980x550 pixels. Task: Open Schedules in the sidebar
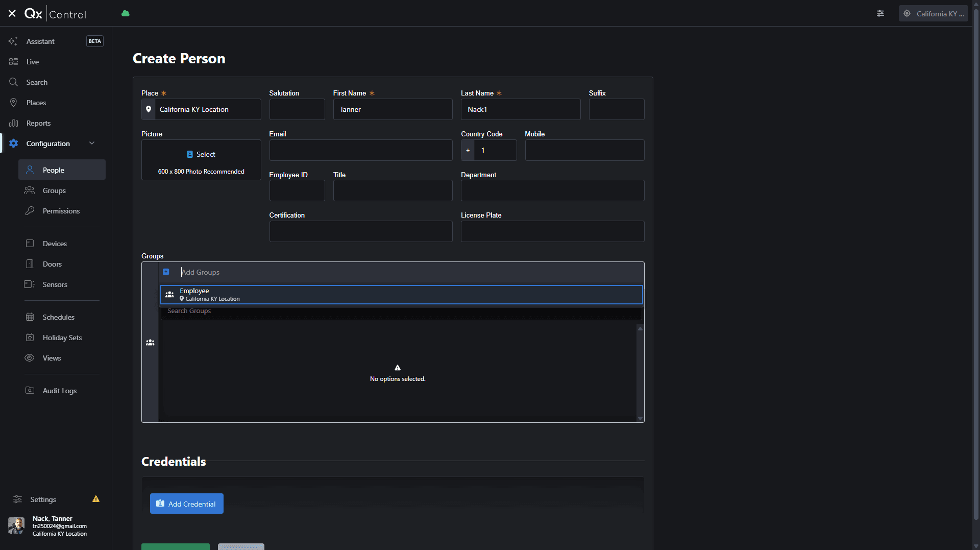click(x=62, y=317)
